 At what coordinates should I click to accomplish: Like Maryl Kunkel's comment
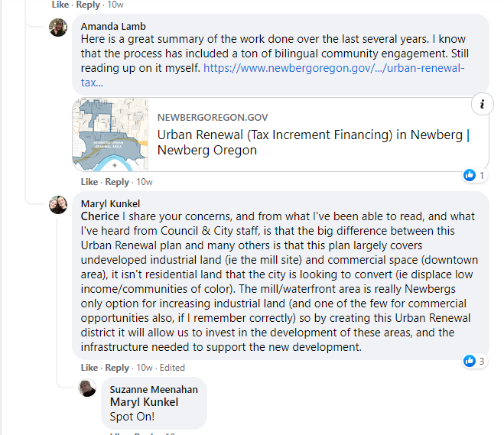pyautogui.click(x=89, y=368)
